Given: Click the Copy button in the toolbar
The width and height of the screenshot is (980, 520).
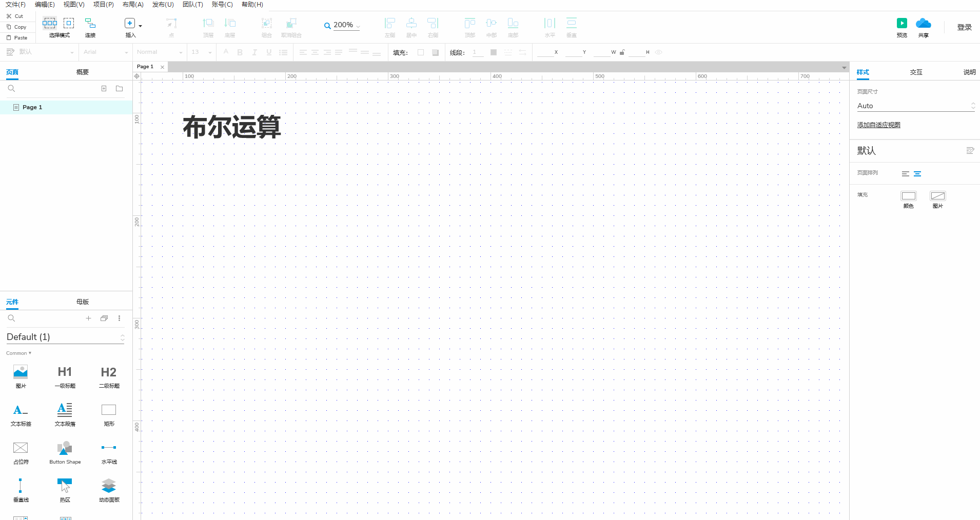Looking at the screenshot, I should click(16, 27).
